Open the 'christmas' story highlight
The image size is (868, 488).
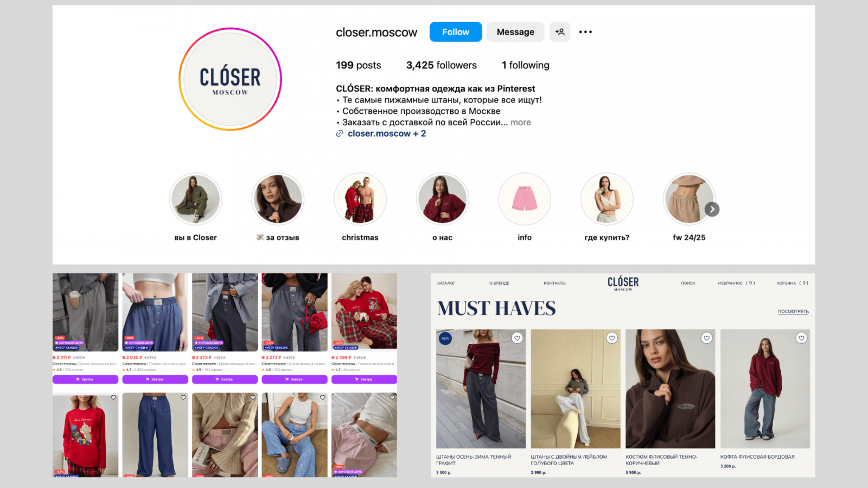tap(360, 199)
